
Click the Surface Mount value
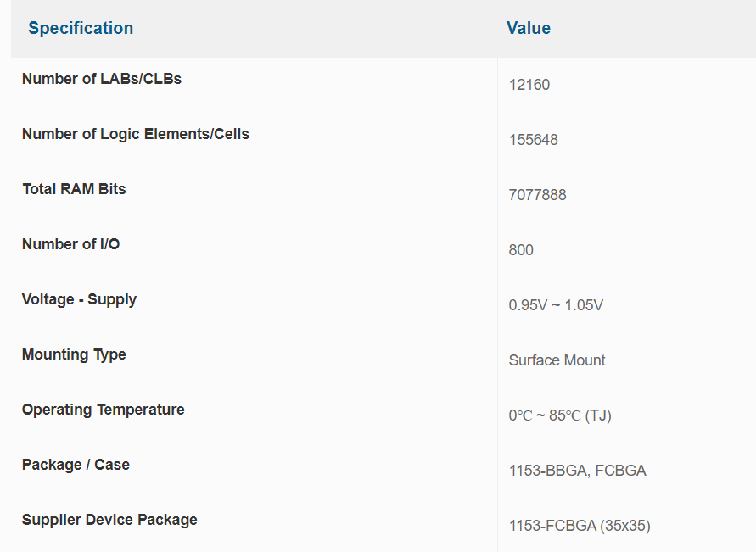[557, 360]
